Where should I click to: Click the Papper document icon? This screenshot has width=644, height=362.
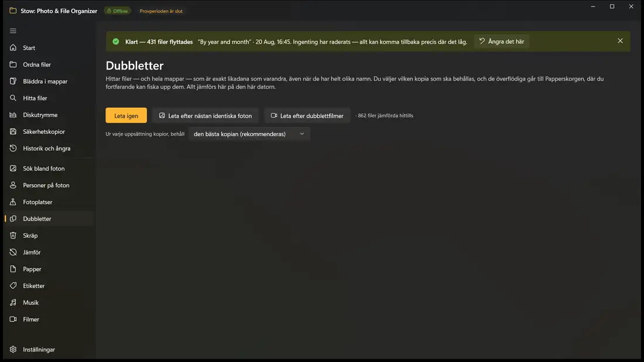(13, 269)
